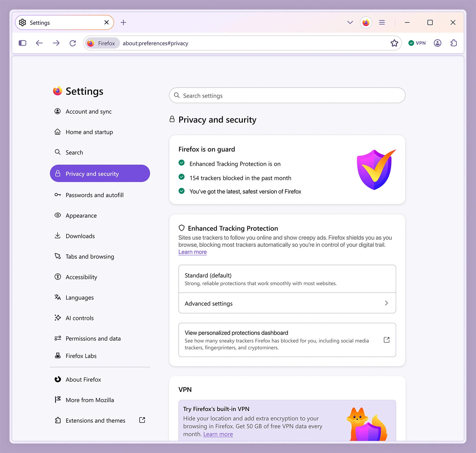Click the shield icon beside Enhanced Tracking Protection
The width and height of the screenshot is (476, 453).
(x=182, y=228)
